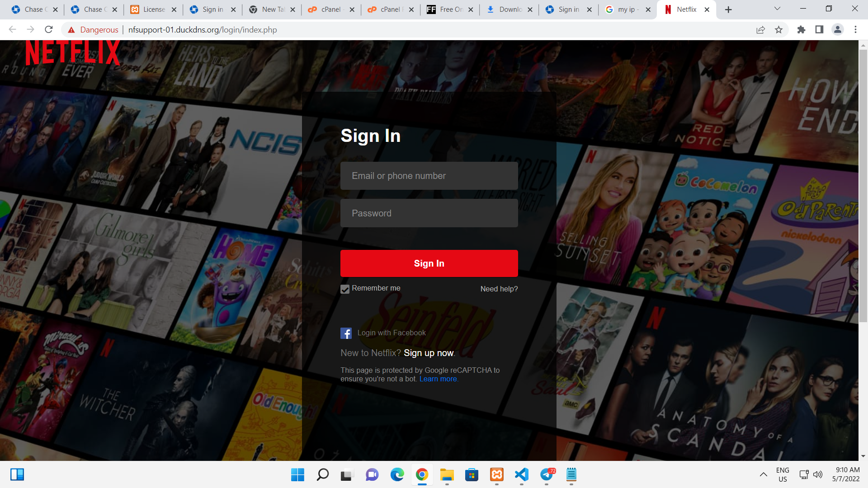Click the page vertical scrollbar thumb
This screenshot has width=868, height=488.
pos(863,185)
